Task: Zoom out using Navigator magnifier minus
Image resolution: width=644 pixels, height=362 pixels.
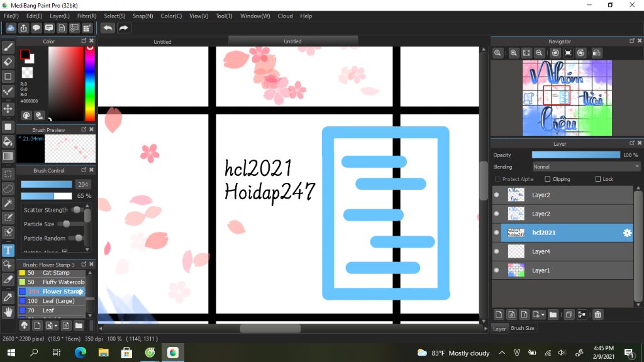Action: click(539, 53)
